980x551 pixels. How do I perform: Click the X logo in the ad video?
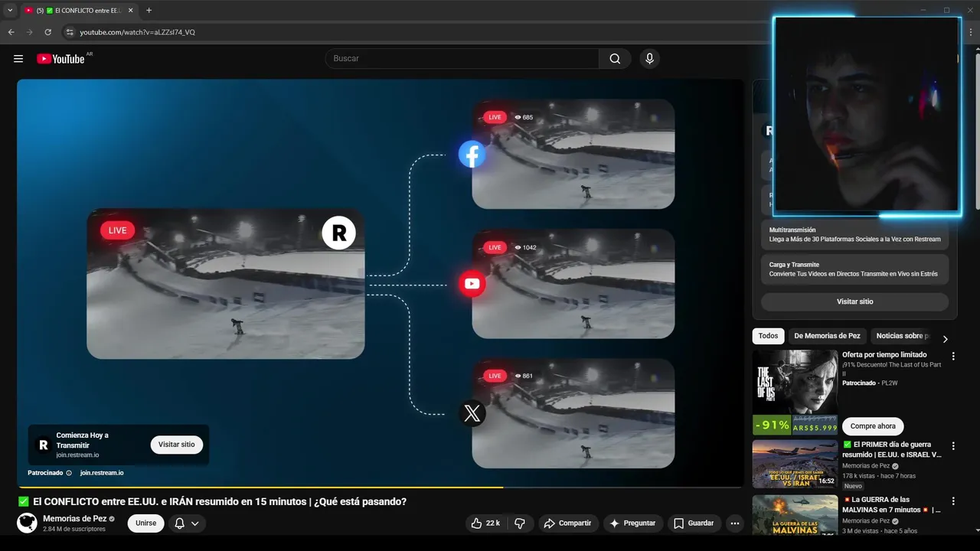tap(472, 414)
